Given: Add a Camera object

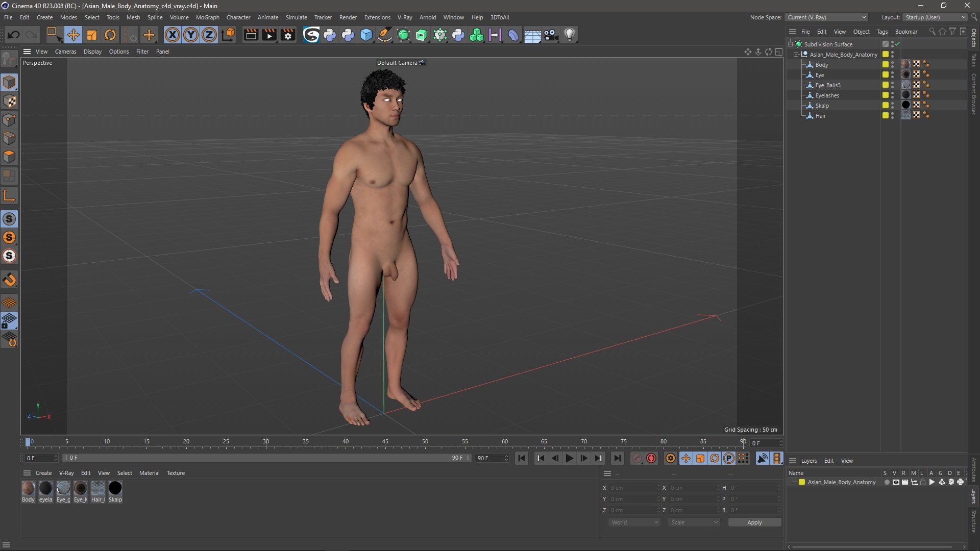Looking at the screenshot, I should pyautogui.click(x=551, y=35).
